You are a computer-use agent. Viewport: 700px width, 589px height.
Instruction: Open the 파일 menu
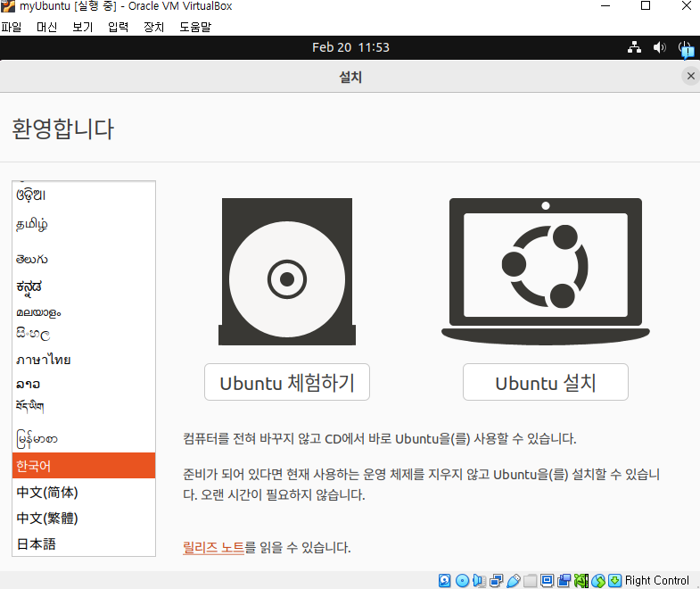point(12,28)
